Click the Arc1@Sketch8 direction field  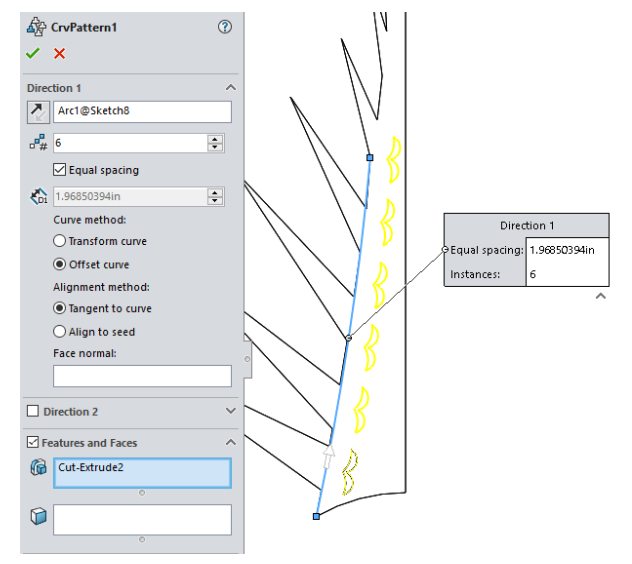[141, 112]
